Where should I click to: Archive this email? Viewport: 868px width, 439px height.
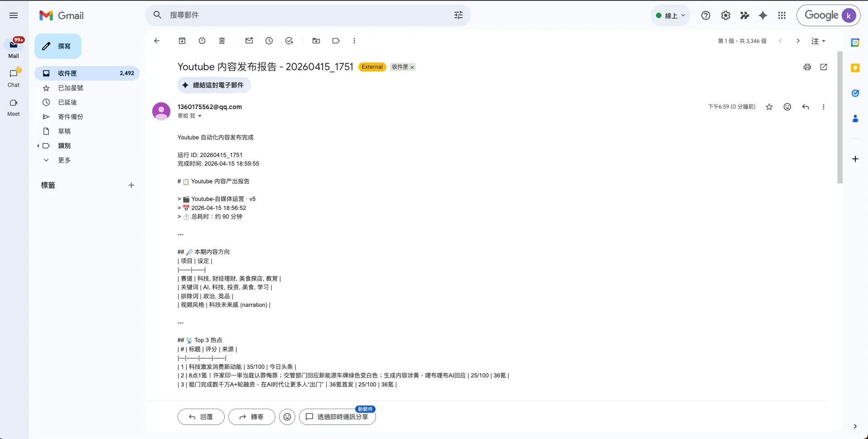tap(182, 41)
